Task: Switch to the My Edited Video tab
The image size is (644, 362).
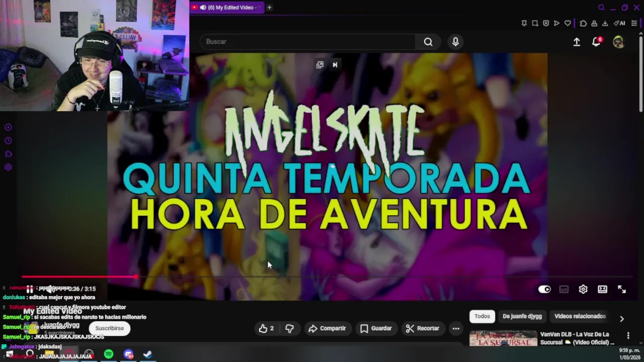Action: (x=226, y=8)
